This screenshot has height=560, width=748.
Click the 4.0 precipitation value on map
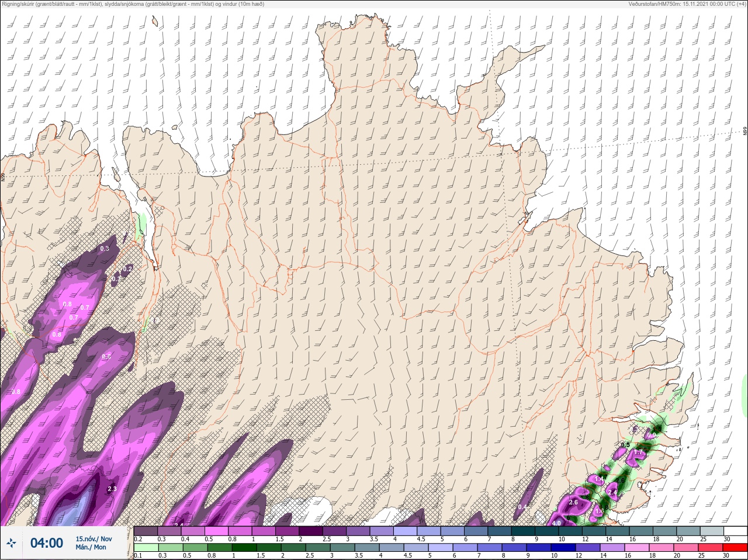(x=556, y=523)
